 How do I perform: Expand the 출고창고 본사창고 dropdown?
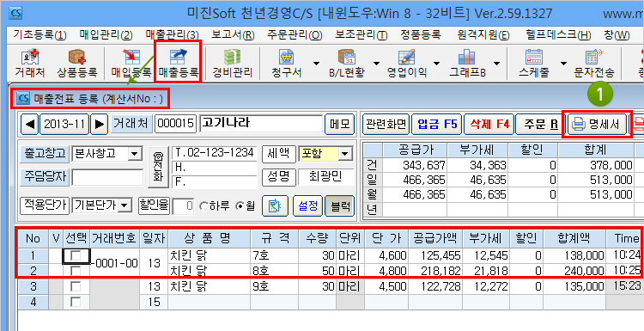tap(134, 154)
